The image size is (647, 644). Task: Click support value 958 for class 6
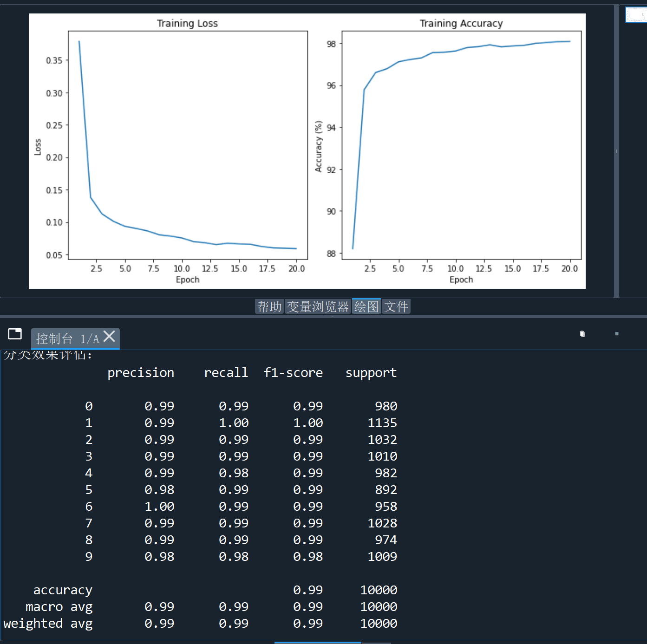coord(386,507)
